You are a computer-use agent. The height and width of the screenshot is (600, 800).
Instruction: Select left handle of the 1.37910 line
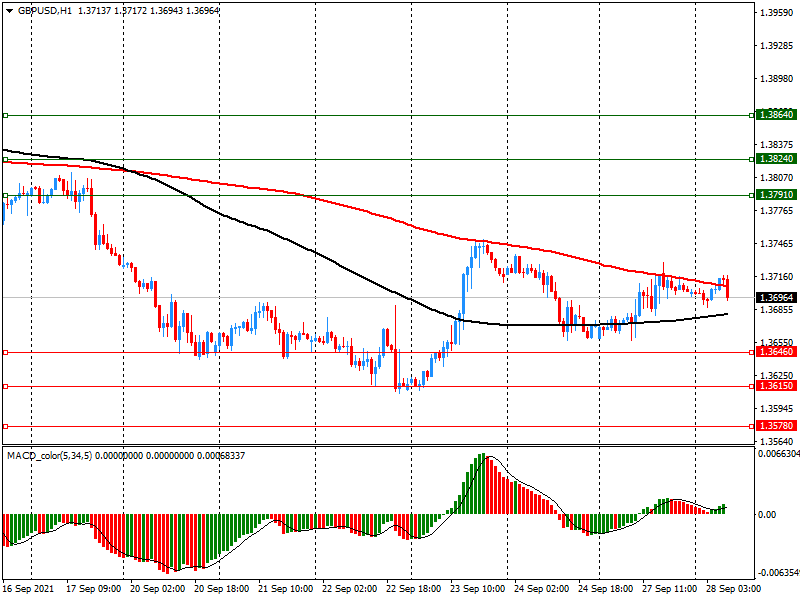[6, 195]
